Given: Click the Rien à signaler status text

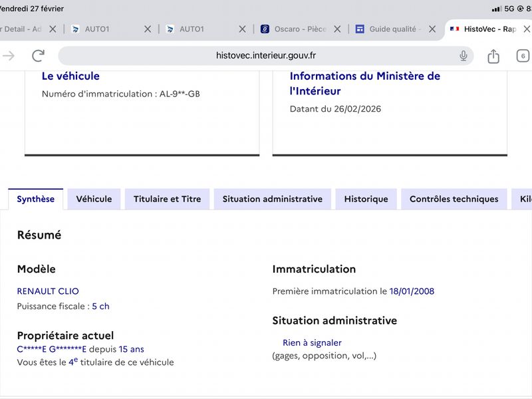Looking at the screenshot, I should coord(312,342).
